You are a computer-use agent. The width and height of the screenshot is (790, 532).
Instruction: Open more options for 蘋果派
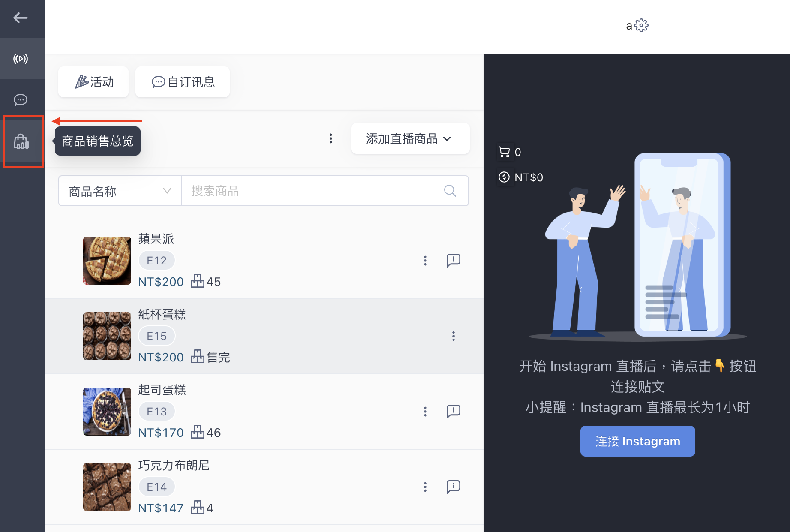point(425,261)
